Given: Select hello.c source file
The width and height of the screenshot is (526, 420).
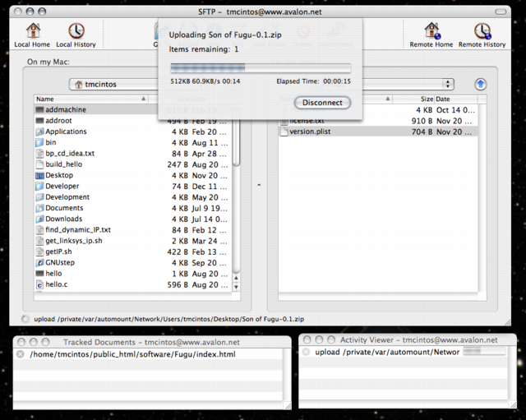Looking at the screenshot, I should click(x=133, y=284).
